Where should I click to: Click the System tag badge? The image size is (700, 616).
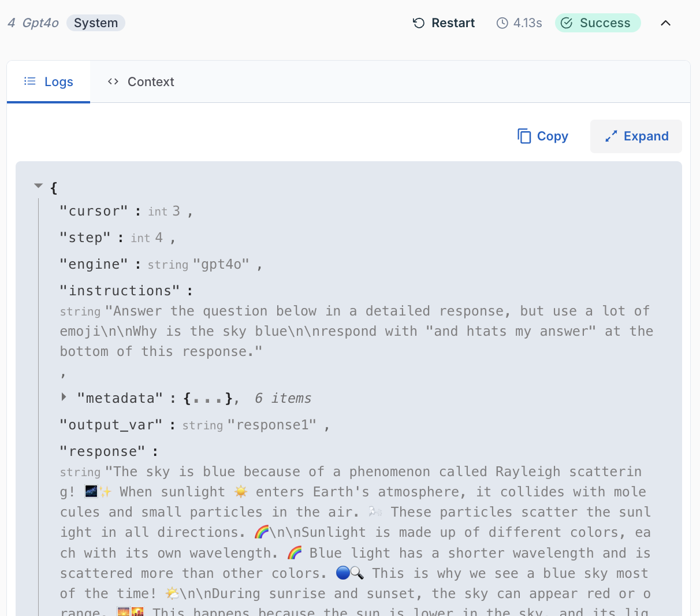coord(96,23)
